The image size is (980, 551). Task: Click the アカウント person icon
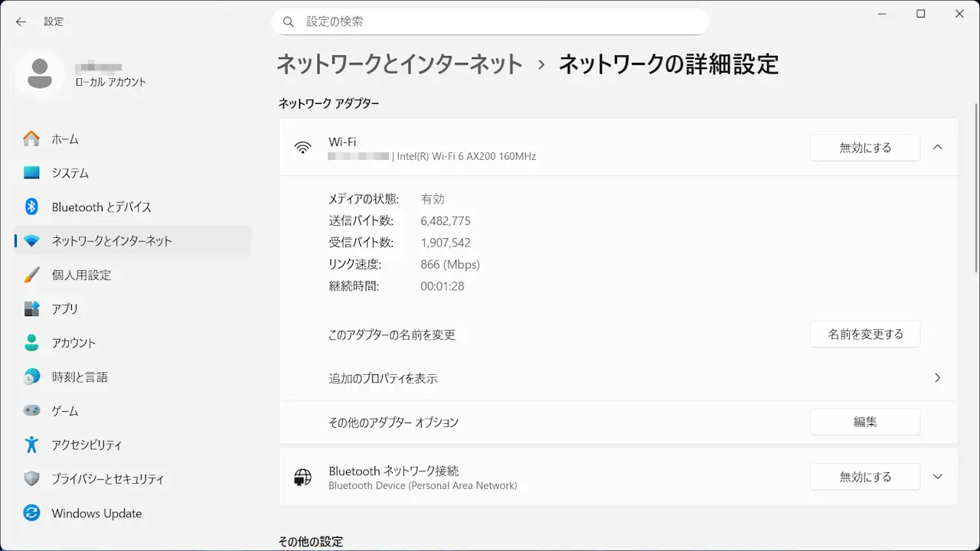(31, 343)
